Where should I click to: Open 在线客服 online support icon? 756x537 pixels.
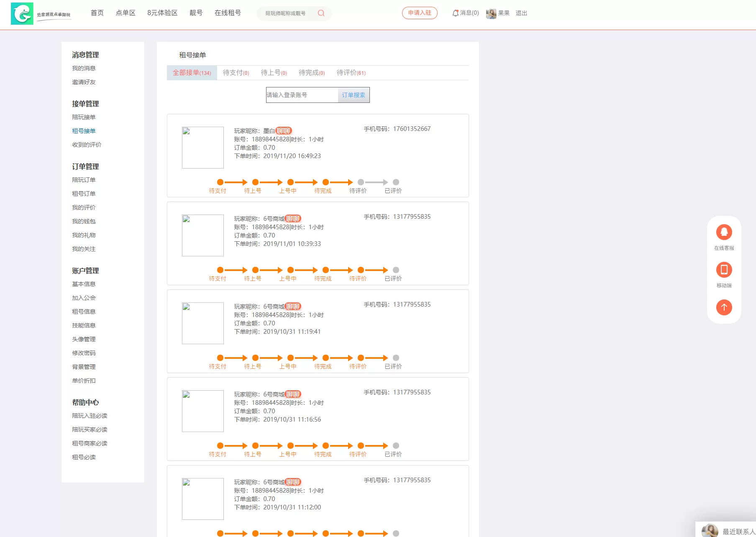tap(724, 232)
